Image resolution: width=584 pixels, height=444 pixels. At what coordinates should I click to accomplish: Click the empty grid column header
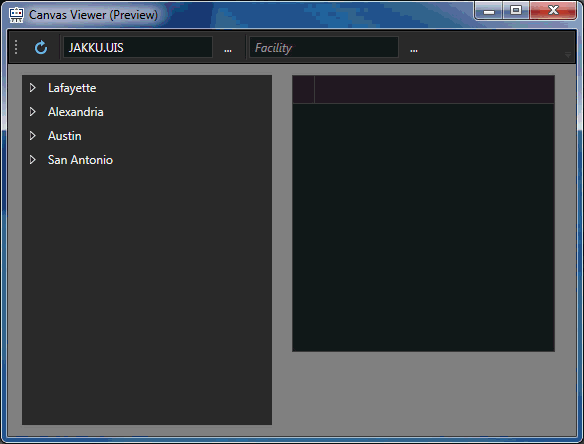tap(434, 89)
